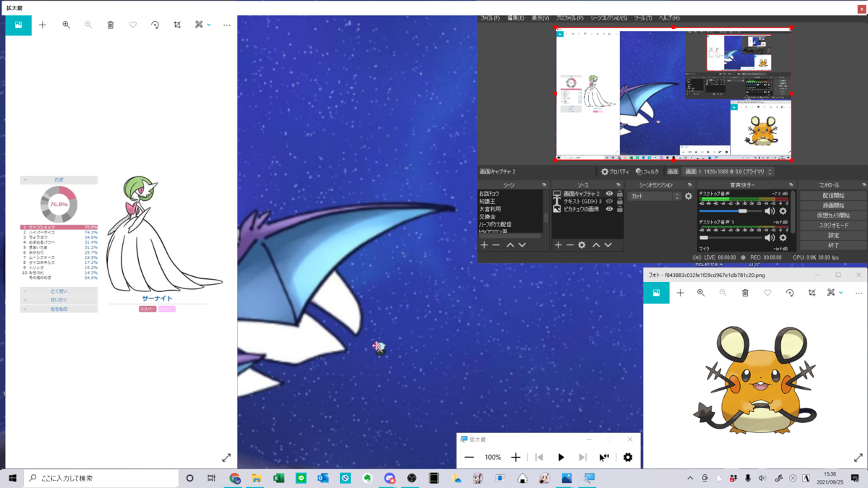This screenshot has height=488, width=868.
Task: Expand the とくせい section
Action: tap(59, 291)
